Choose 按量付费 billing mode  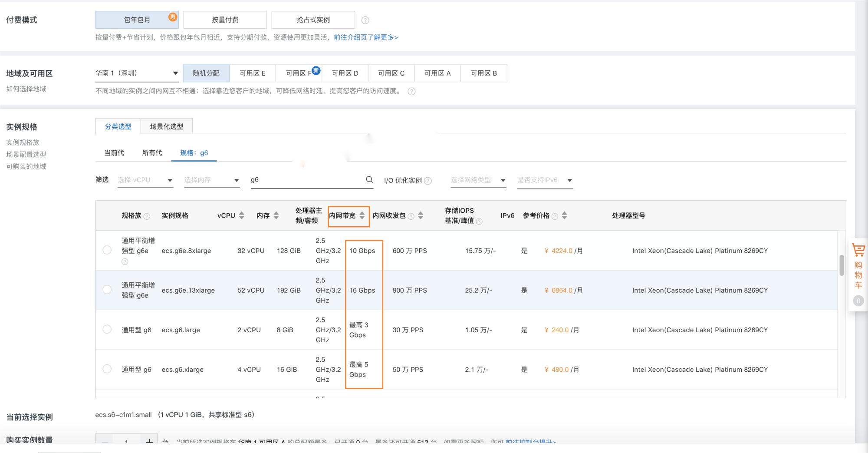click(x=225, y=20)
